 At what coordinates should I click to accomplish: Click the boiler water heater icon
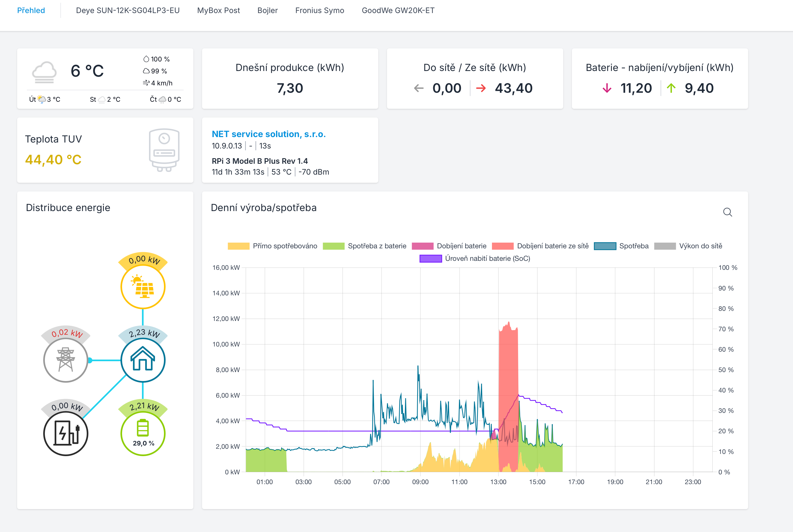point(164,150)
